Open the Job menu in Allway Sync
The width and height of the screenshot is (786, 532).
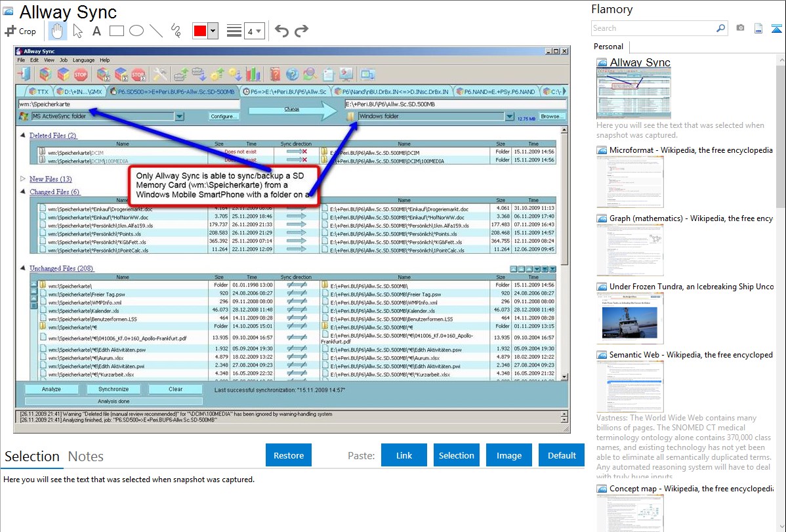[64, 60]
